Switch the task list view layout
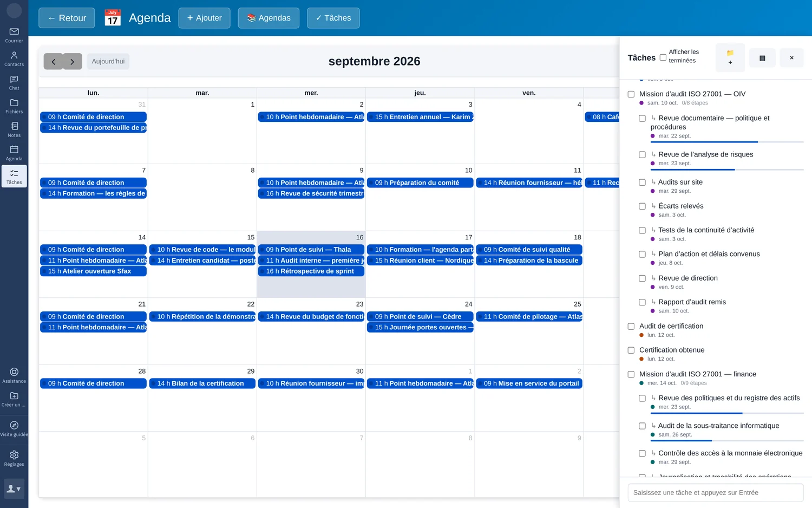This screenshot has width=812, height=508. coord(762,58)
